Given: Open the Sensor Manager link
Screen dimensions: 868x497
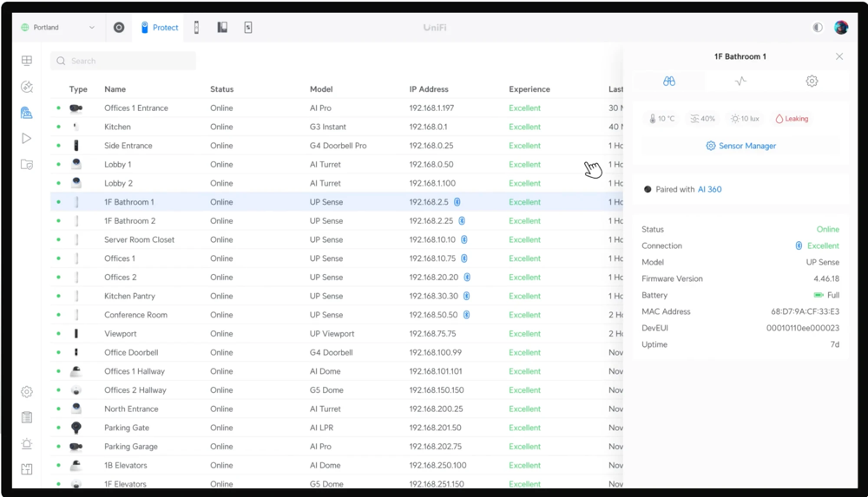Looking at the screenshot, I should pyautogui.click(x=740, y=146).
